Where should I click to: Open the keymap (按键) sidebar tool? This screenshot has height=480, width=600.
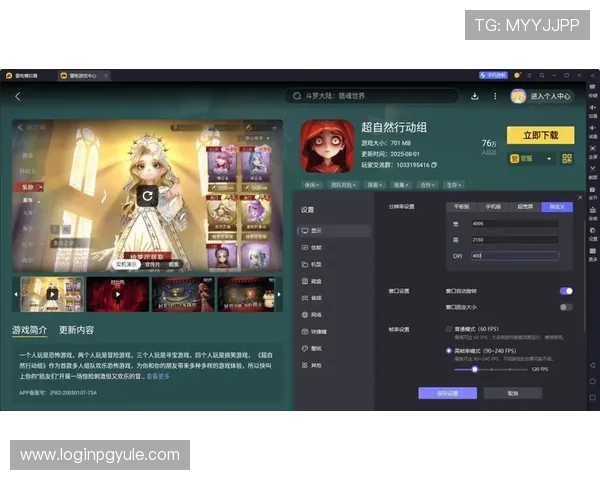tap(592, 91)
